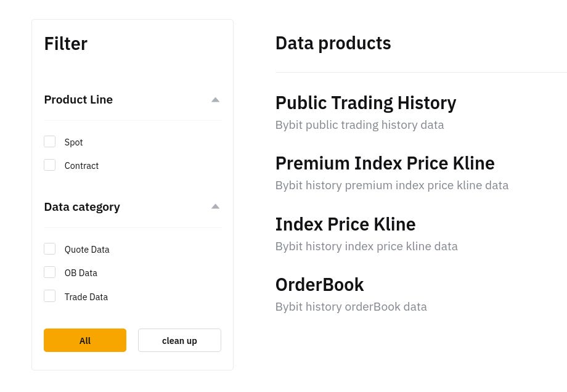Image resolution: width=567 pixels, height=392 pixels.
Task: Click the clean up button
Action: coord(179,340)
